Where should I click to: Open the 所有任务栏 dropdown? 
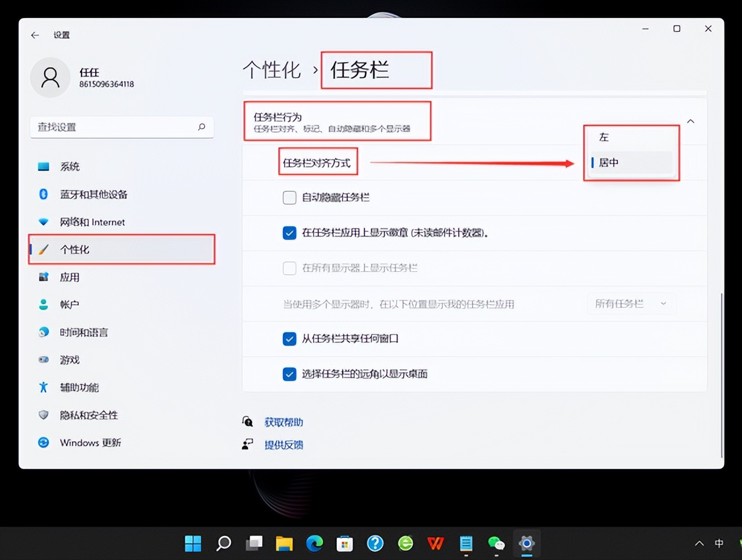[631, 304]
